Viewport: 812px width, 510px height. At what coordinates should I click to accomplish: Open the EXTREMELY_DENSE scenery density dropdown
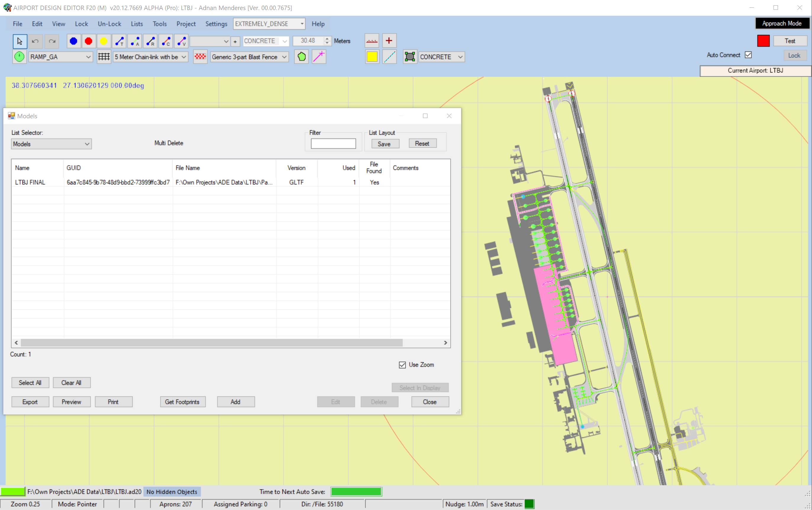point(269,24)
